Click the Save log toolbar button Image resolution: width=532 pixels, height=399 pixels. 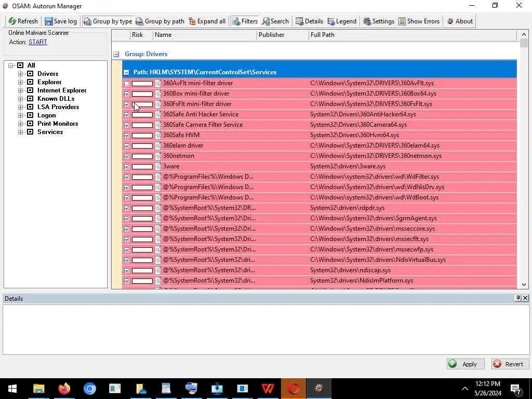61,21
